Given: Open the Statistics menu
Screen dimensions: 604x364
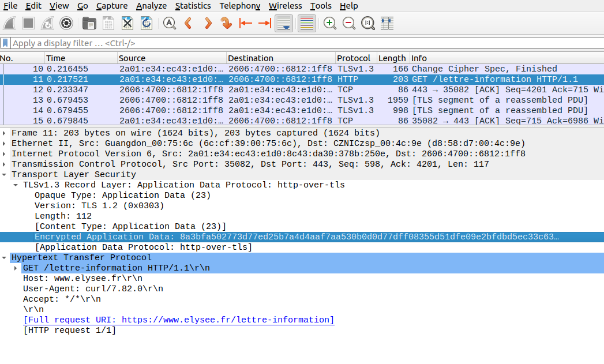Looking at the screenshot, I should pos(193,6).
